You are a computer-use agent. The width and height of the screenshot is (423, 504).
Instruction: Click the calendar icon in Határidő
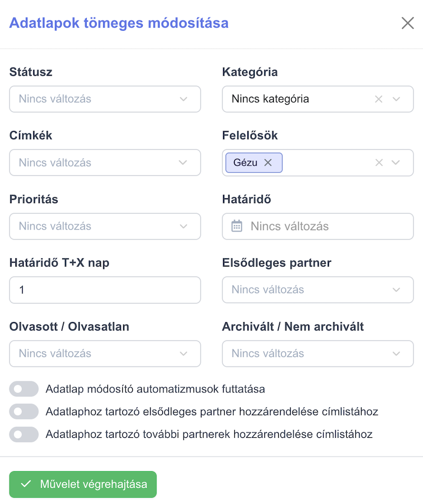click(x=237, y=226)
